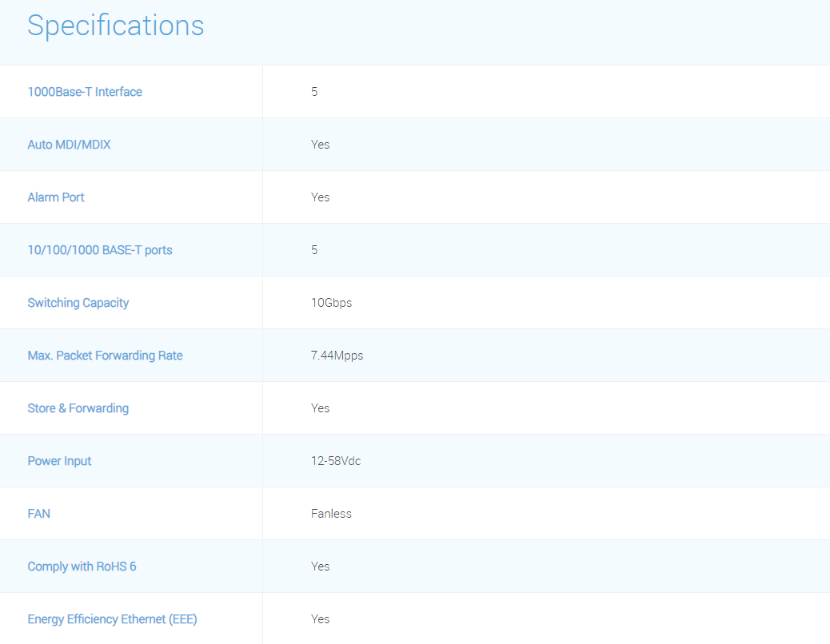Screen dimensions: 830x644
Task: Click the Yes value for Auto MDI/MDIX
Action: click(320, 145)
